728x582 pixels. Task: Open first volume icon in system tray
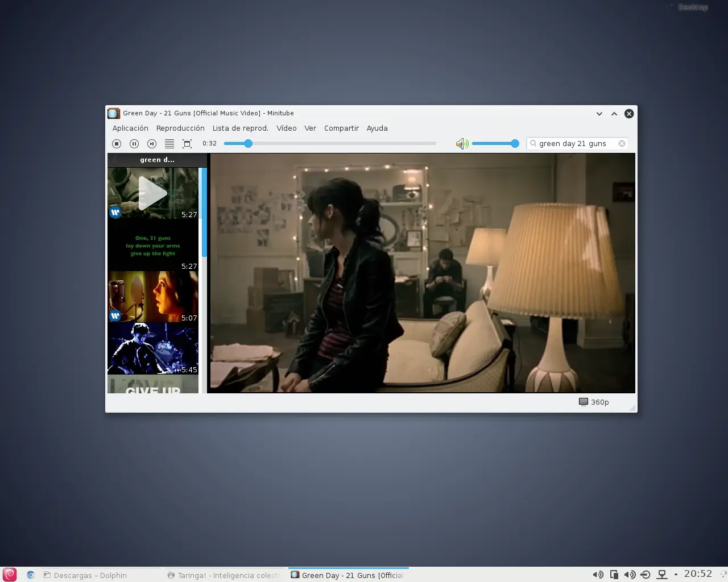pyautogui.click(x=598, y=575)
